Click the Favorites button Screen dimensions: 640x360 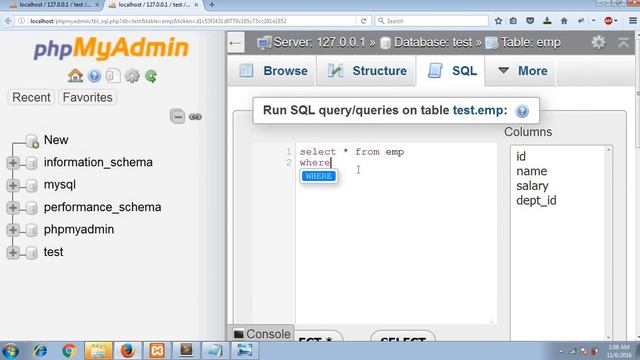87,98
